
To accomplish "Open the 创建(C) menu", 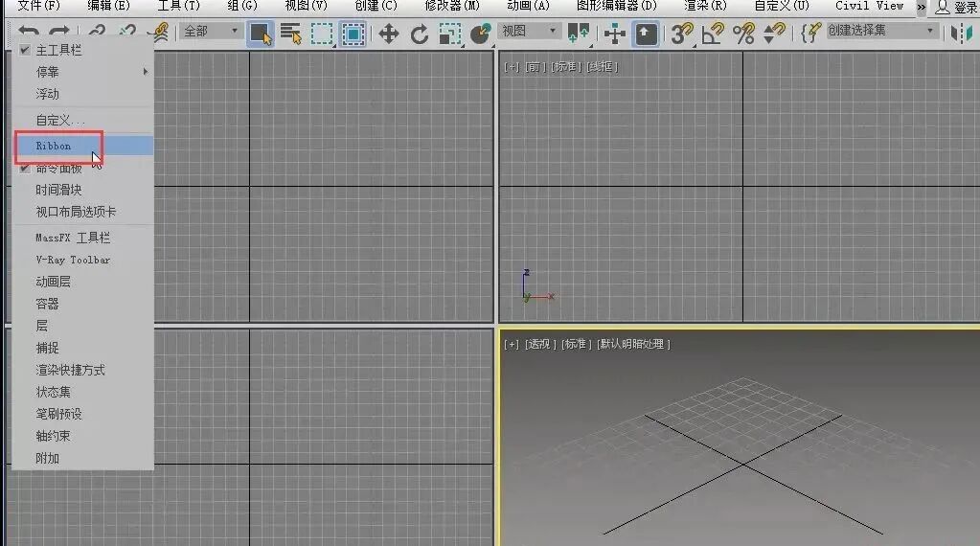I will pyautogui.click(x=376, y=7).
